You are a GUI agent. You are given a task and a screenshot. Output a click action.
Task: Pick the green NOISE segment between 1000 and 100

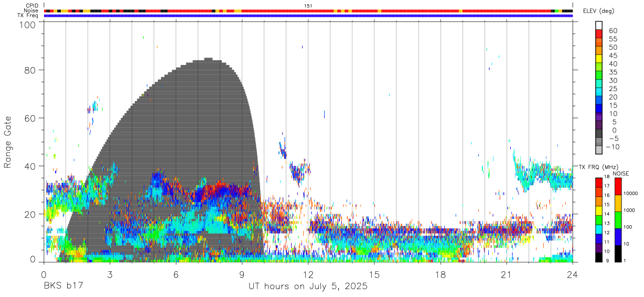coord(618,219)
